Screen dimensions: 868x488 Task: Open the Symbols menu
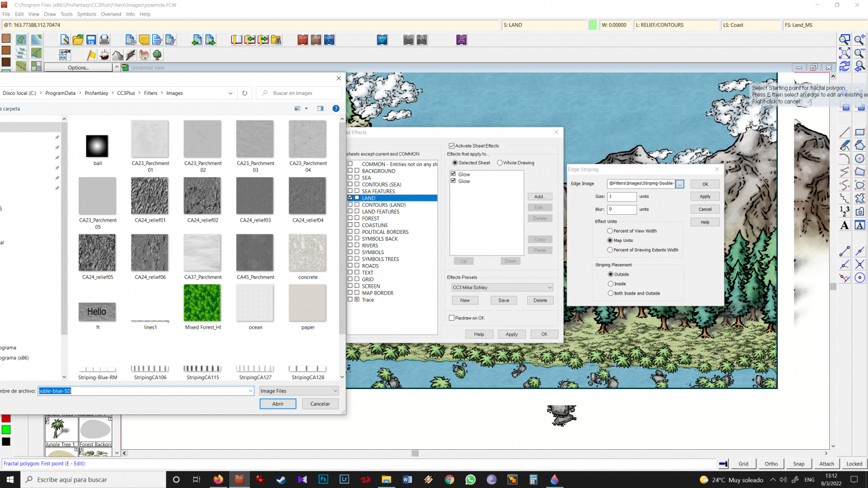(87, 14)
